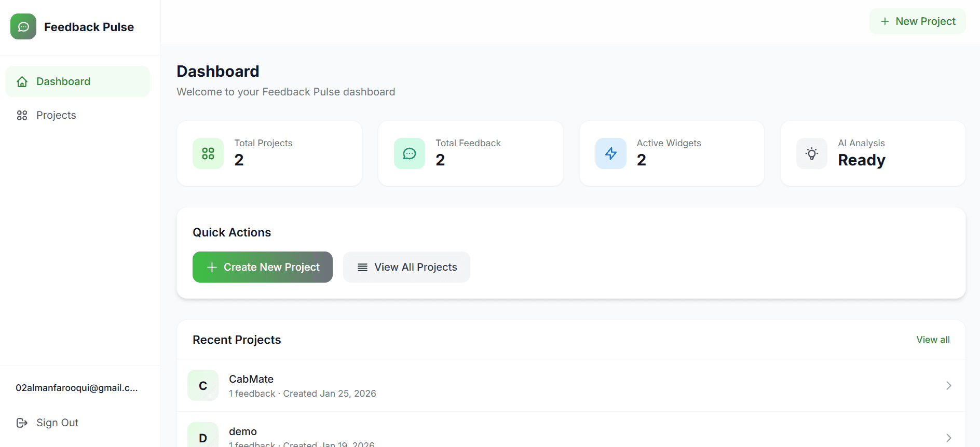The width and height of the screenshot is (980, 447).
Task: Open the AI Analysis Ready card
Action: (873, 153)
